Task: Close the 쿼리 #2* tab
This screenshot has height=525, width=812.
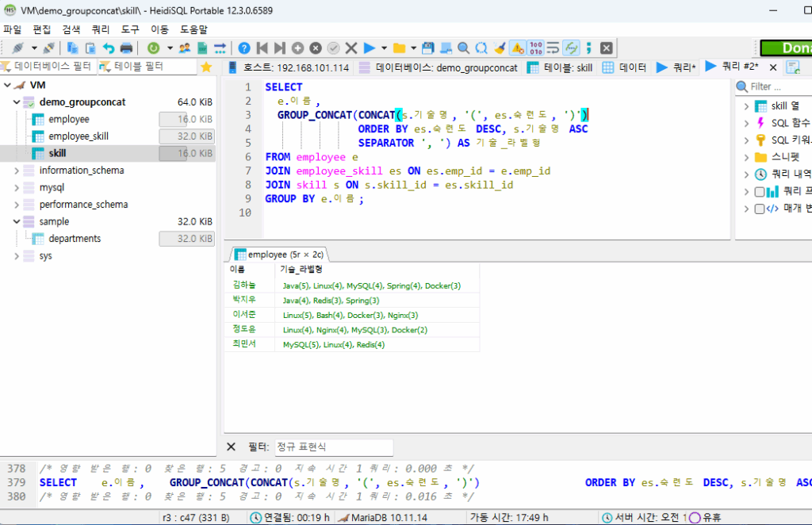Action: point(773,67)
